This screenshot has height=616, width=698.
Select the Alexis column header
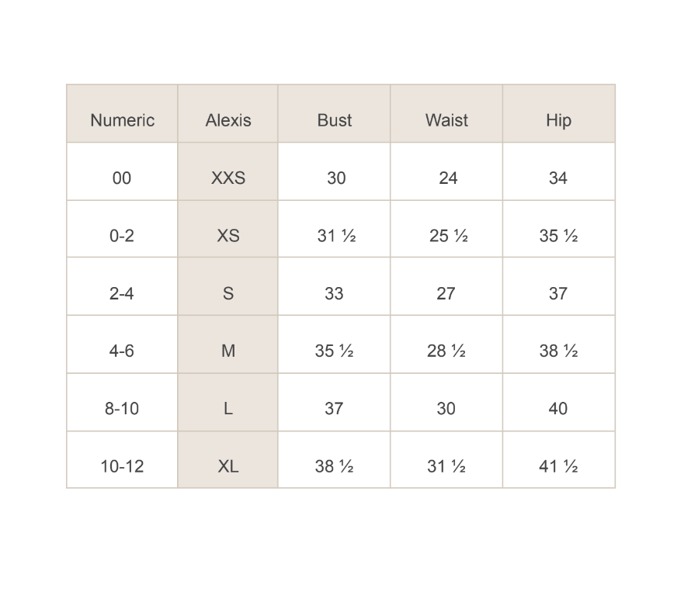228,120
